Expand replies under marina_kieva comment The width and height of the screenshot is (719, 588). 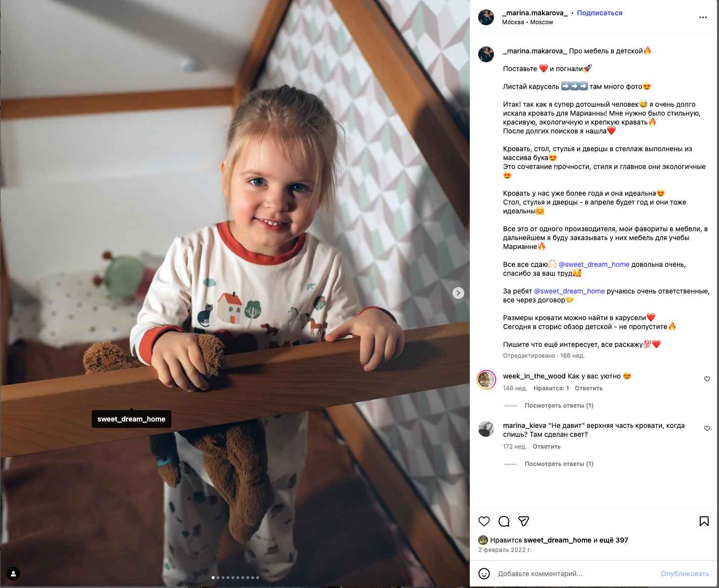[559, 464]
